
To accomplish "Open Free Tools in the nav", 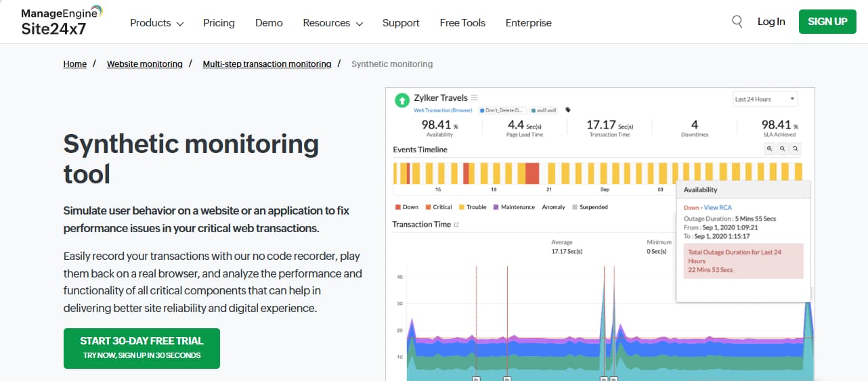I will (x=462, y=22).
